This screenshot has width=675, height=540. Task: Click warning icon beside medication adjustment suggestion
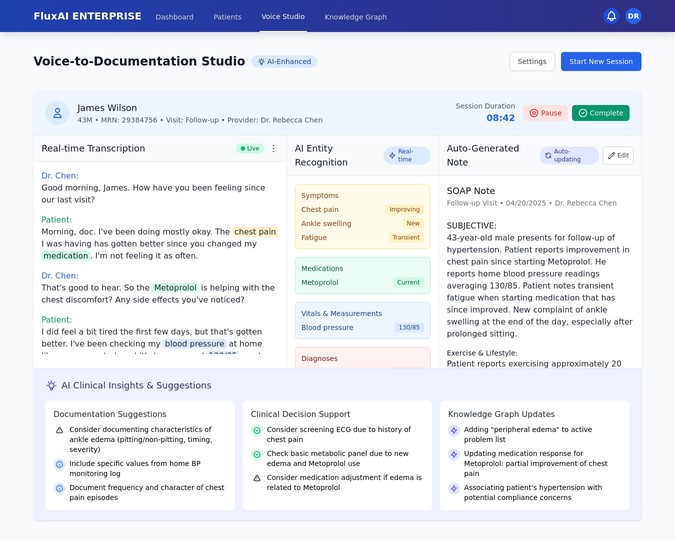257,478
